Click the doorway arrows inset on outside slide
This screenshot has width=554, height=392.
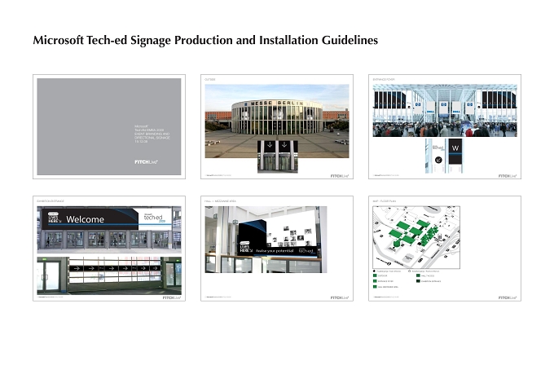pos(277,156)
